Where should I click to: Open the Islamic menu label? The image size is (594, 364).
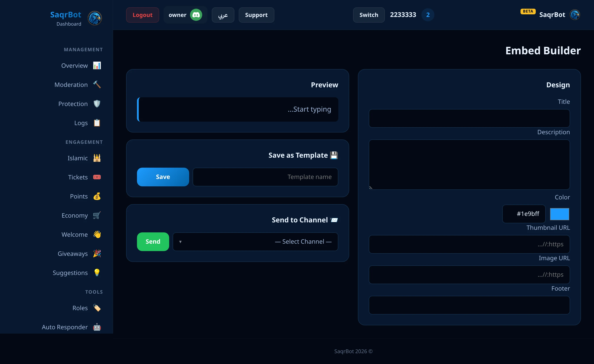coord(78,158)
